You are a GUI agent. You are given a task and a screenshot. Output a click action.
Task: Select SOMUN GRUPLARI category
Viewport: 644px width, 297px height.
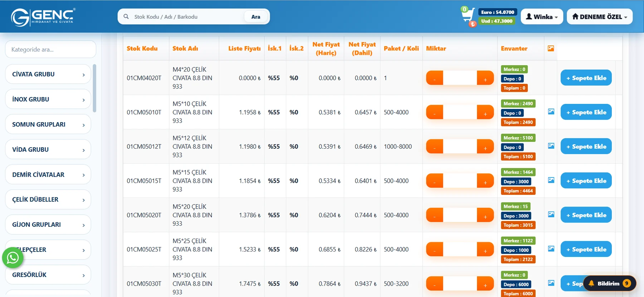point(48,124)
